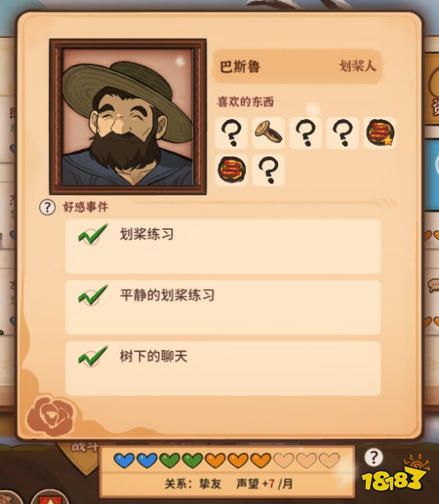Click the first blue heart
This screenshot has height=504, width=439.
[124, 460]
